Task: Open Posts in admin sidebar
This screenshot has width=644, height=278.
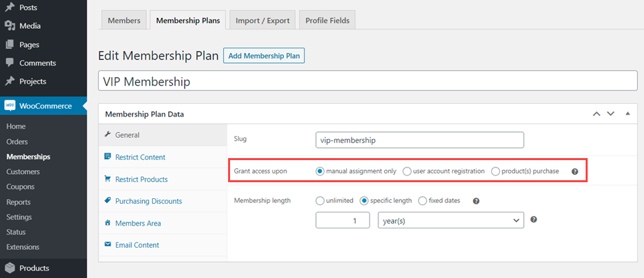Action: [43, 7]
